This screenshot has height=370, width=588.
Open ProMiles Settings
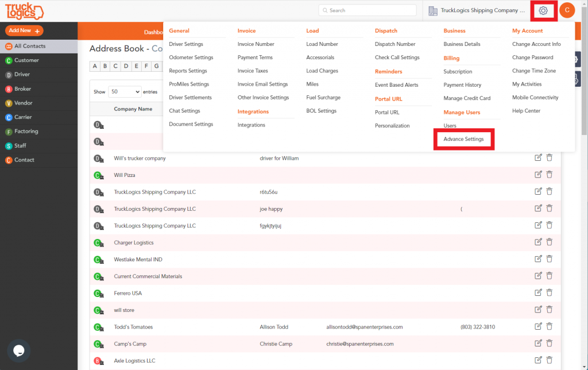tap(188, 84)
